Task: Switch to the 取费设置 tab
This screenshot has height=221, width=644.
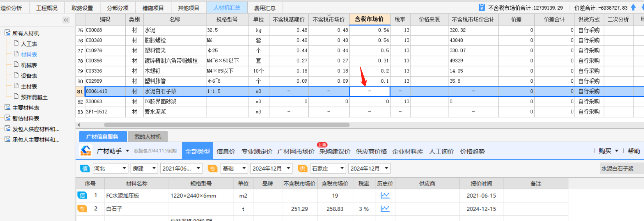Action: click(x=82, y=8)
